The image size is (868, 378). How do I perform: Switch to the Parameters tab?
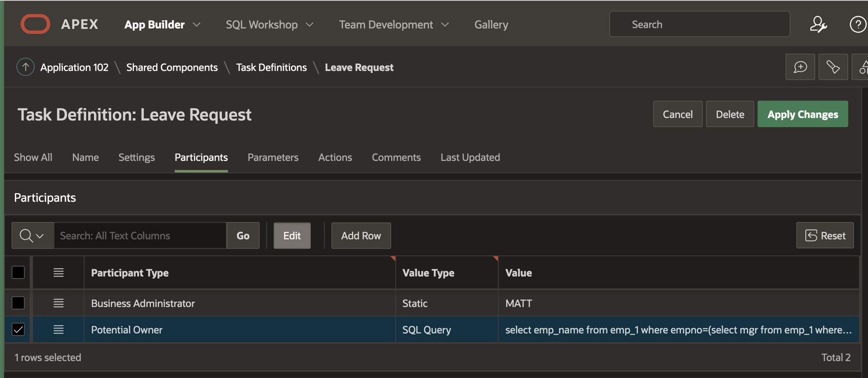click(x=273, y=158)
